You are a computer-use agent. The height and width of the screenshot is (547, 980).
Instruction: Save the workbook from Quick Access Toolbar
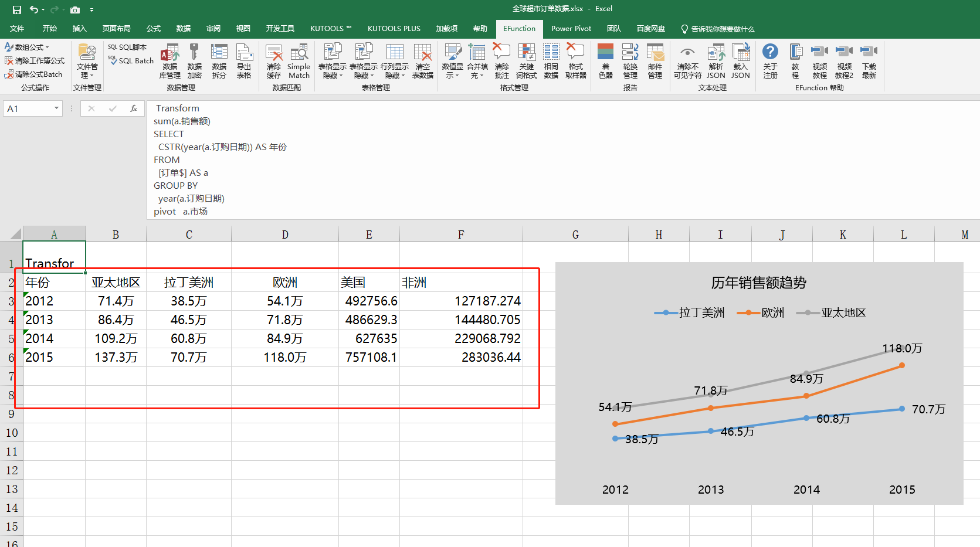click(17, 9)
